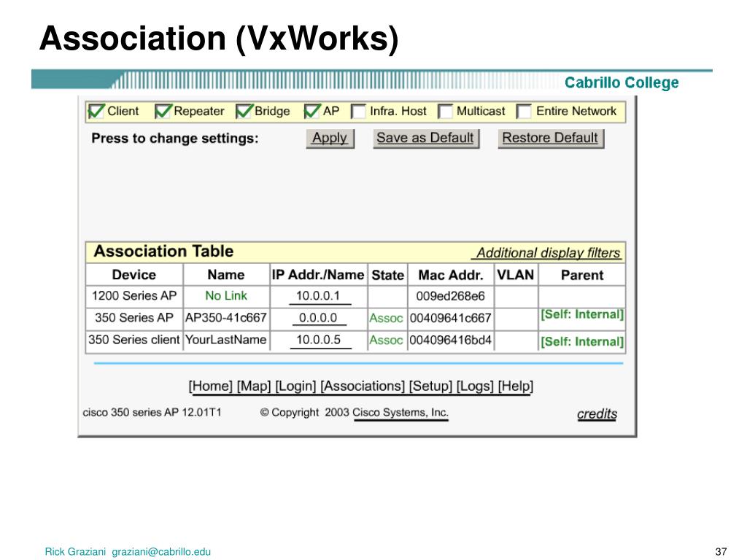The height and width of the screenshot is (560, 747).
Task: Open the [Login] link
Action: point(295,386)
